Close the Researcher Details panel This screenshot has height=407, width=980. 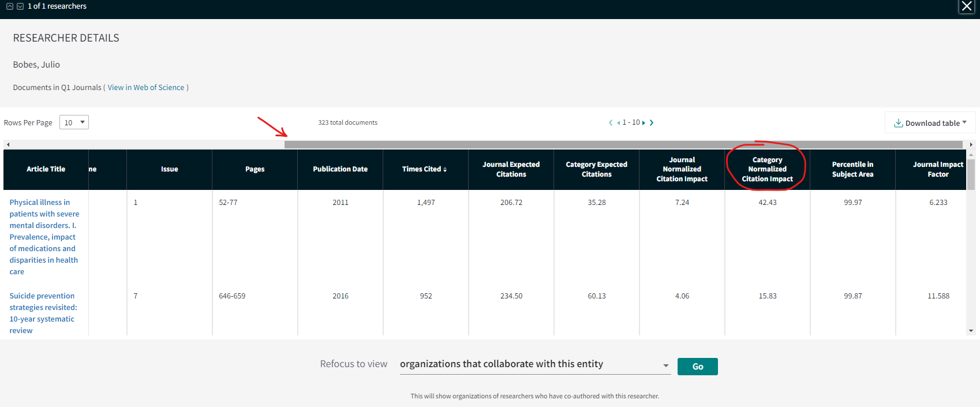[x=966, y=6]
